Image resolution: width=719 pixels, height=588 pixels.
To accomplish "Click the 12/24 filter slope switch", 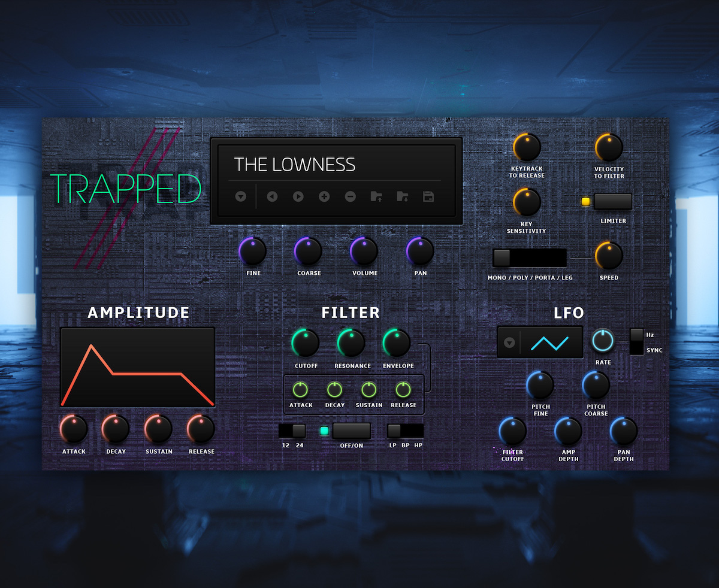I will 292,431.
